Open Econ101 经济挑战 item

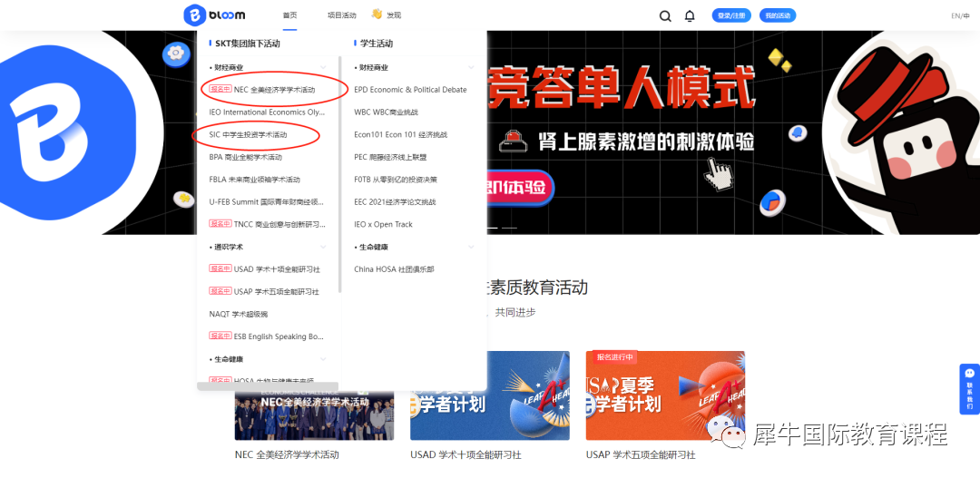[401, 134]
